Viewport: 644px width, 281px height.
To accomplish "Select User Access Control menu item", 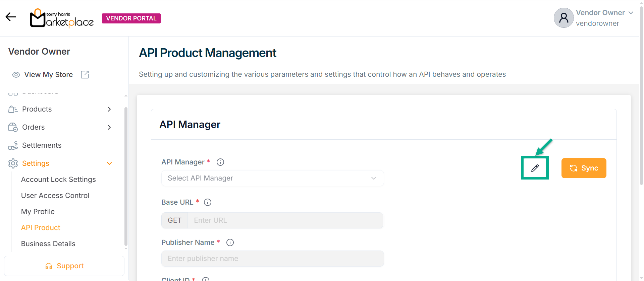I will [55, 196].
